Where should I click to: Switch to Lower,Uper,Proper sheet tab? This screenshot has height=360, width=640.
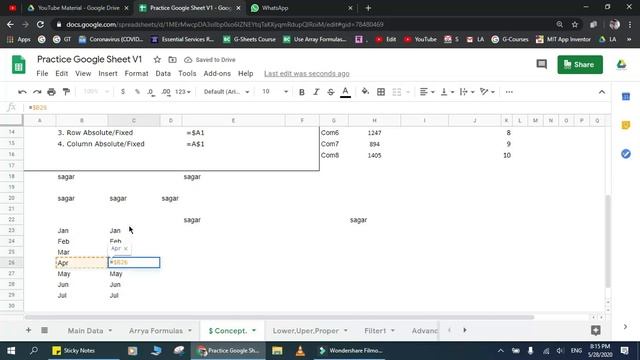[x=306, y=331]
